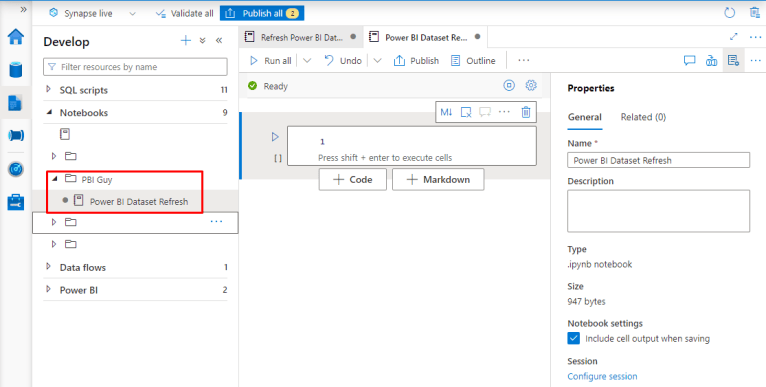Image resolution: width=766 pixels, height=387 pixels.
Task: Click the Configure session link
Action: point(602,376)
